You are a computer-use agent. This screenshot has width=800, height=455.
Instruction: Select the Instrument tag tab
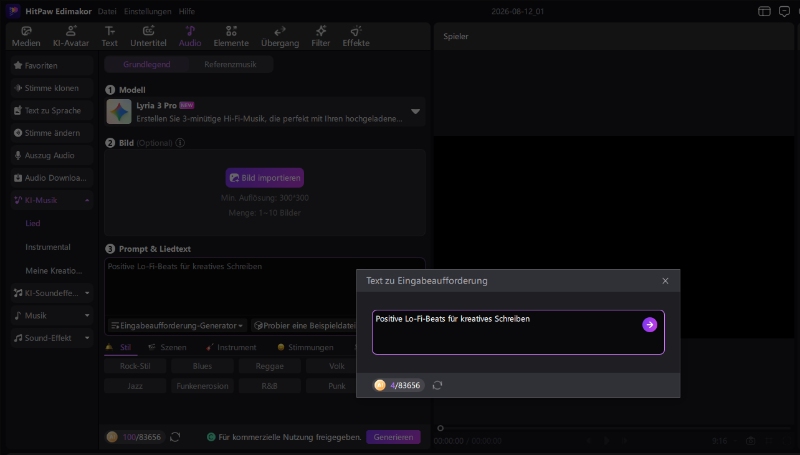click(231, 347)
